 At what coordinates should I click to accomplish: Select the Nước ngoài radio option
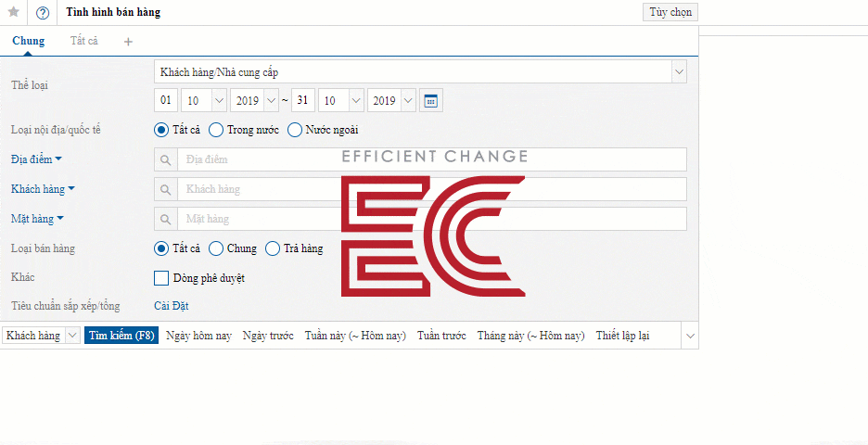[x=295, y=130]
